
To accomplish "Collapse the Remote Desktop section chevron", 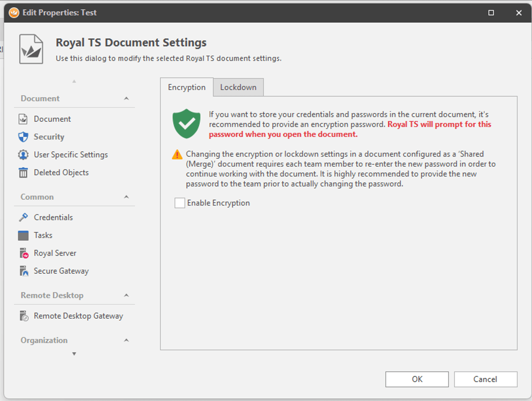I will 126,295.
